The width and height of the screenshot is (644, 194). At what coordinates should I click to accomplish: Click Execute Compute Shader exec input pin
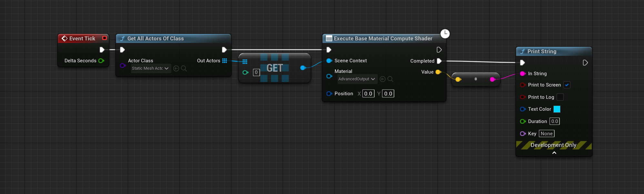[x=329, y=50]
